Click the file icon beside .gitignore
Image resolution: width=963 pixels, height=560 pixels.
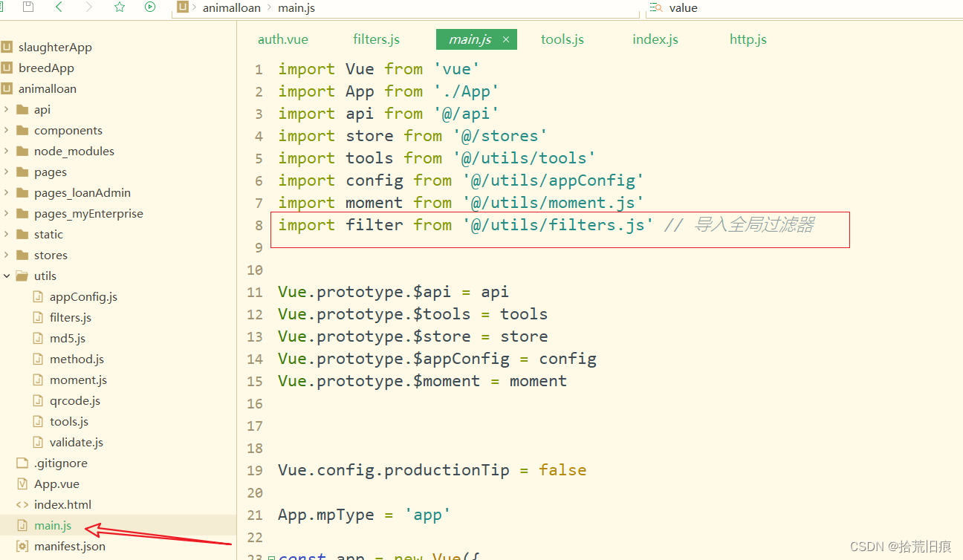click(22, 463)
